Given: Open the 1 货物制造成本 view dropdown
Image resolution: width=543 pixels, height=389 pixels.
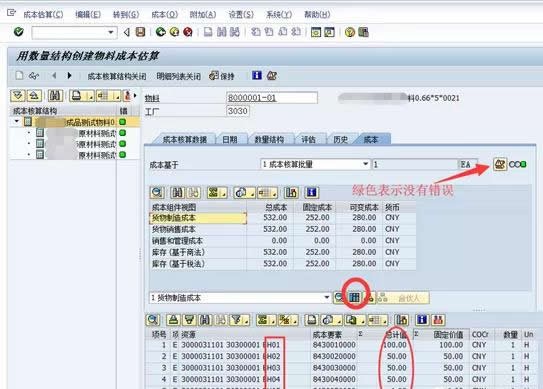Looking at the screenshot, I should pyautogui.click(x=326, y=298).
